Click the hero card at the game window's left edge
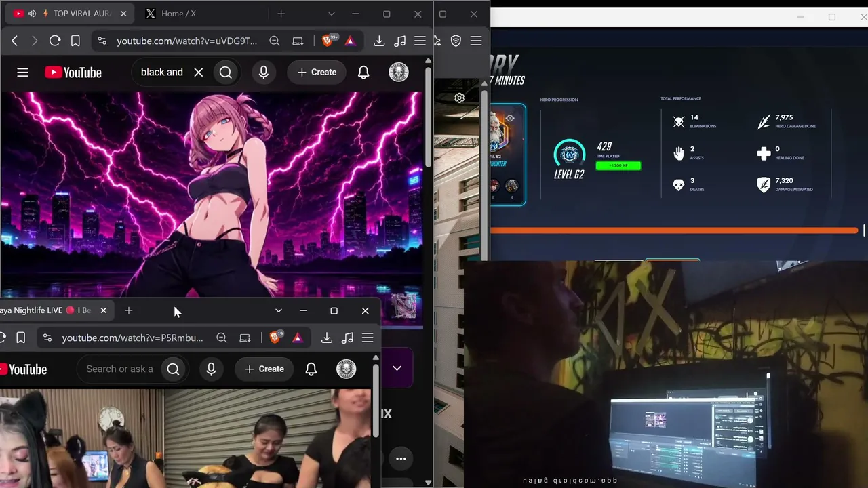This screenshot has height=488, width=868. [507, 154]
